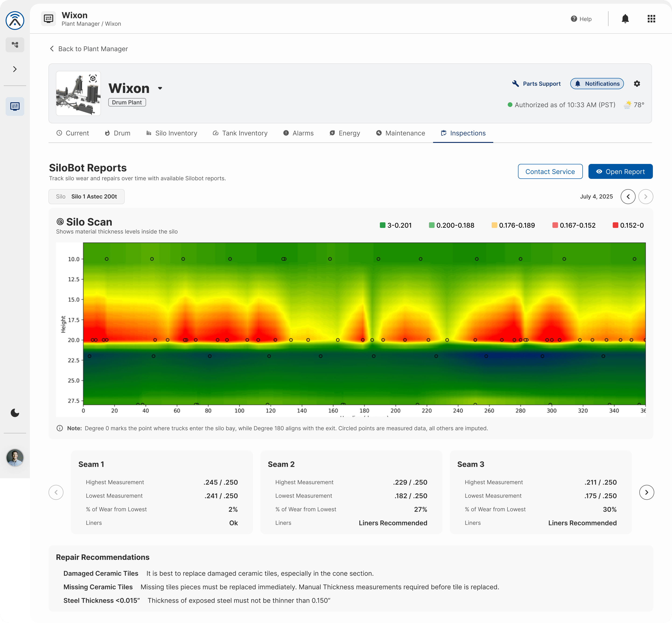
Task: Open the notifications bell icon
Action: click(x=625, y=18)
